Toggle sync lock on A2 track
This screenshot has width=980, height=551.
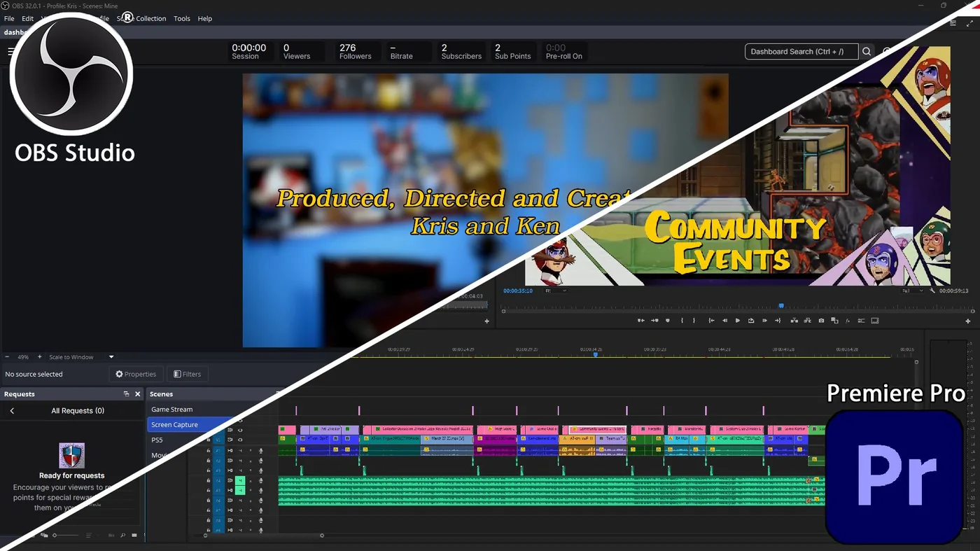coord(230,461)
